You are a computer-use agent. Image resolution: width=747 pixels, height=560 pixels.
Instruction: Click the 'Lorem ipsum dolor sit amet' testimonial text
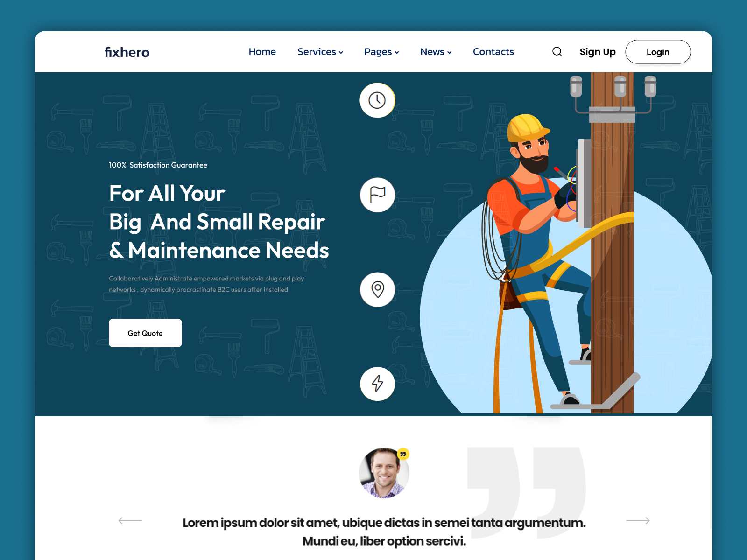click(384, 532)
